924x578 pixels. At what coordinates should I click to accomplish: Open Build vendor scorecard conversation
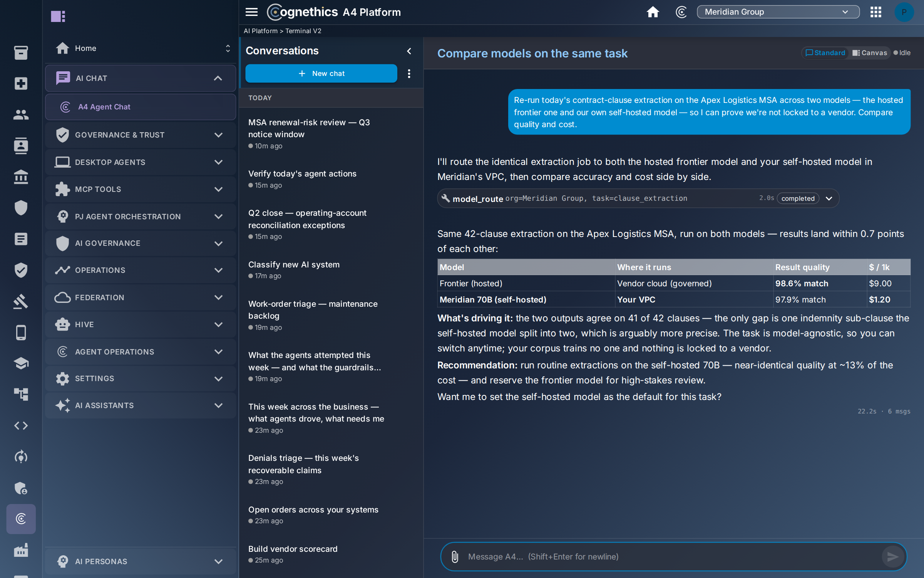331,554
